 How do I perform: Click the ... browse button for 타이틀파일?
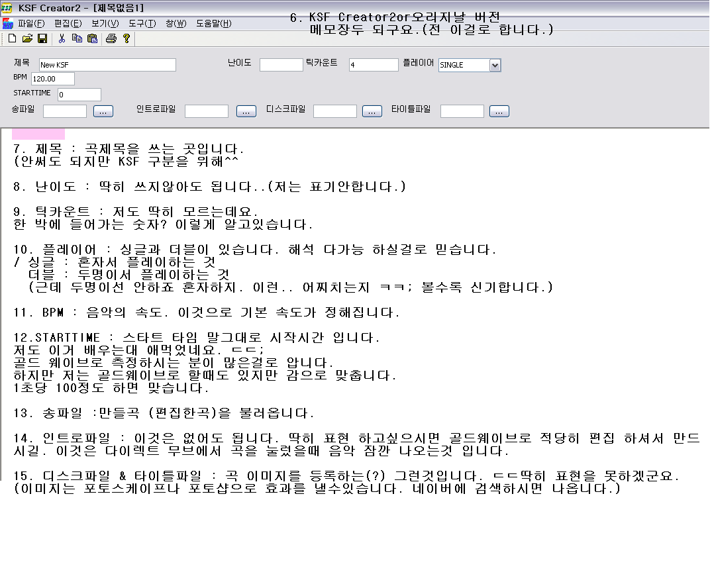pyautogui.click(x=499, y=111)
